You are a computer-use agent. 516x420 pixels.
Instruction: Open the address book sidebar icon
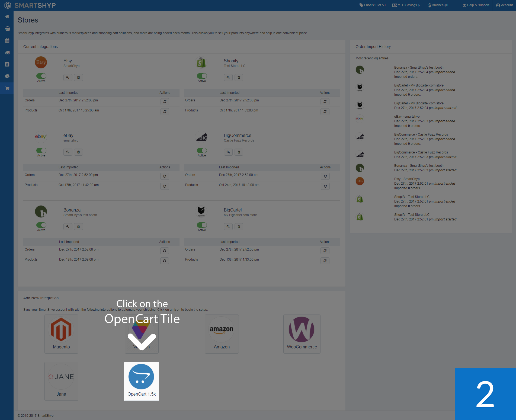click(7, 65)
